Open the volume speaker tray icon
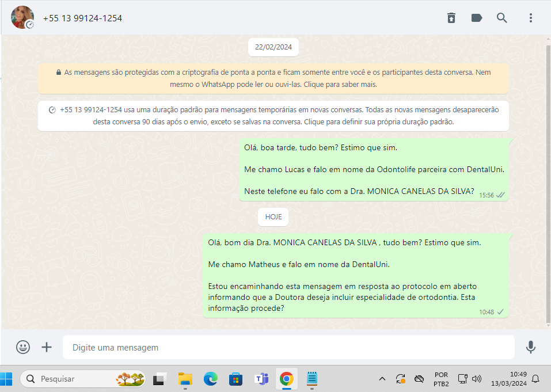The width and height of the screenshot is (551, 392). click(x=477, y=379)
